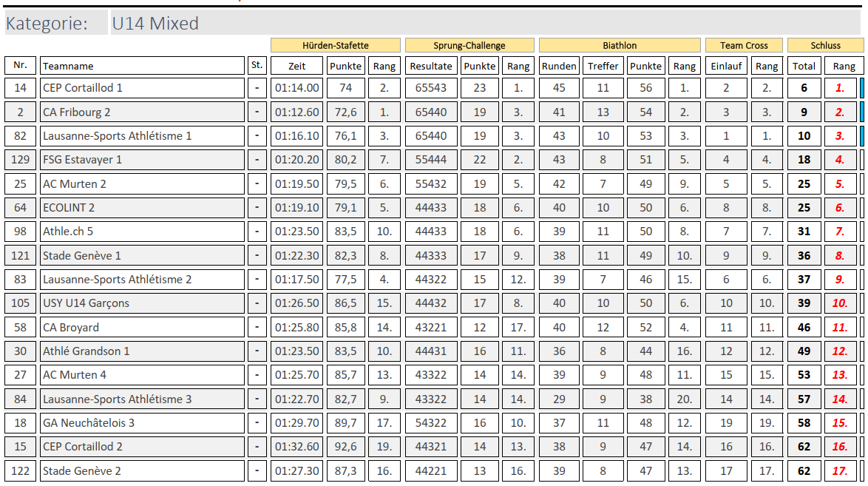Click the blue bar beside CEP Cortaillod 1

[x=862, y=88]
